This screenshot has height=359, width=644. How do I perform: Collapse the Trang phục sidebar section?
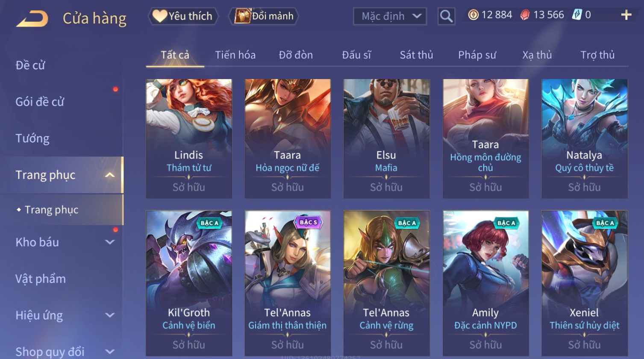[110, 175]
